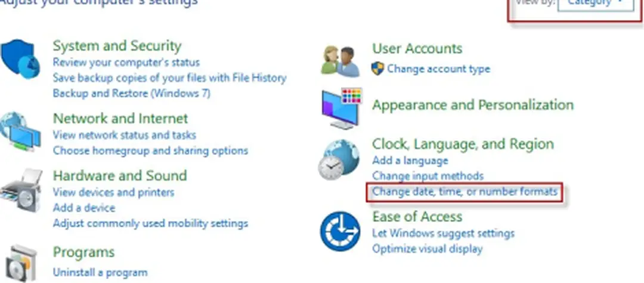The image size is (644, 283).
Task: Click the Hardware and Sound printer icon
Action: tap(21, 191)
